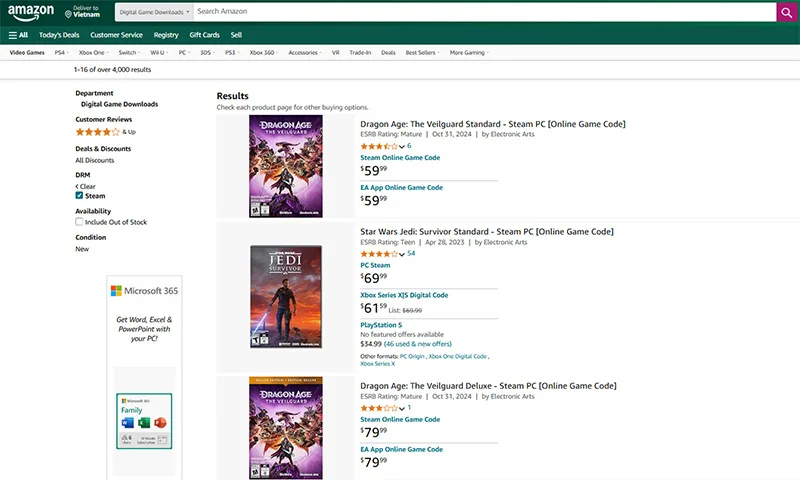Open Dragon Age Veilguard Standard star rating
This screenshot has width=800, height=480.
tap(383, 146)
